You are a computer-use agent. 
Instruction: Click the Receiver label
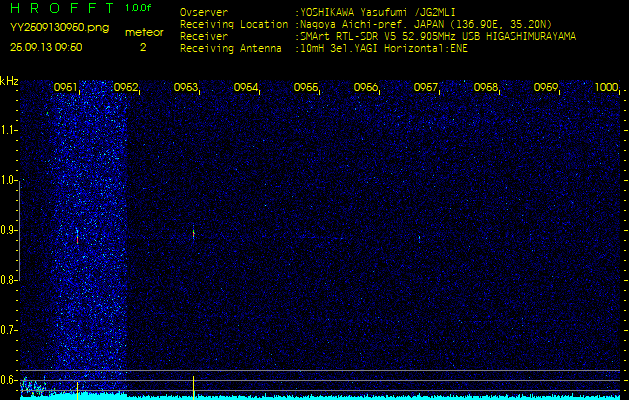(x=204, y=37)
